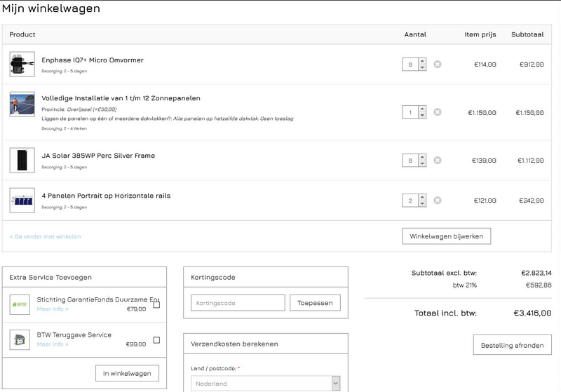Open Meer info for BTW Teruggave Service
561x392 pixels.
(x=52, y=344)
